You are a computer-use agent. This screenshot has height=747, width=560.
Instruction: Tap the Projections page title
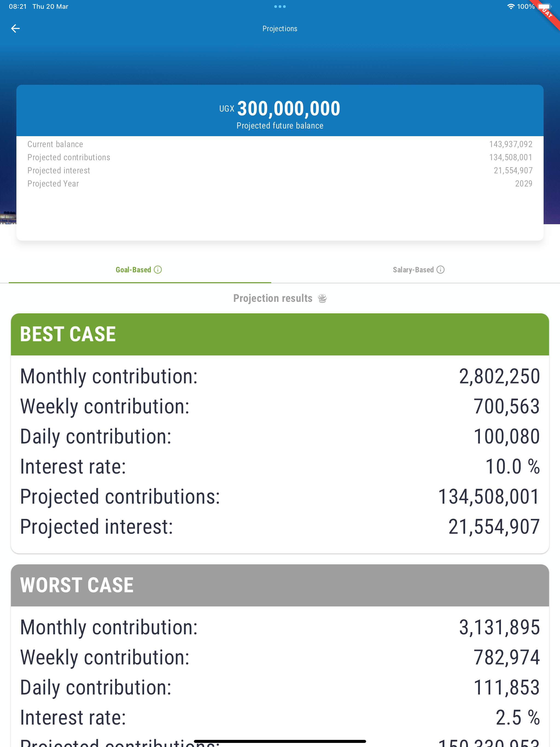[x=280, y=29]
